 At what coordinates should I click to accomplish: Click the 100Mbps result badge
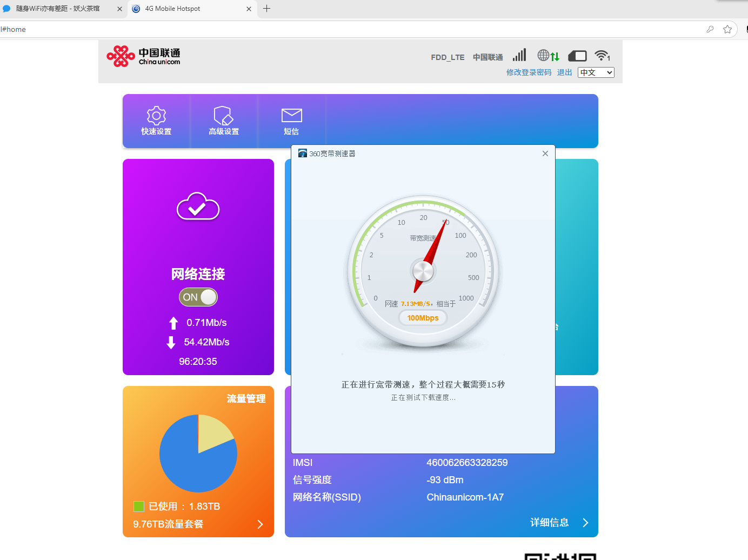[x=423, y=318]
